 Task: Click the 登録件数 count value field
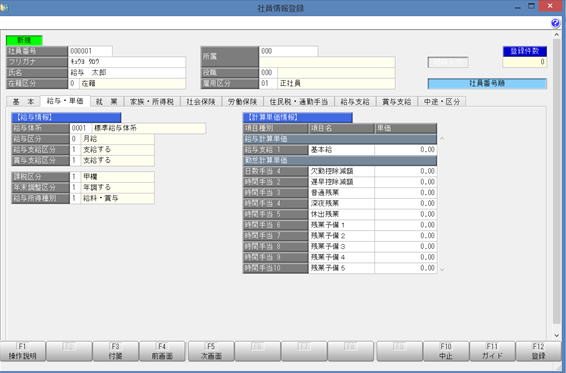pos(524,62)
